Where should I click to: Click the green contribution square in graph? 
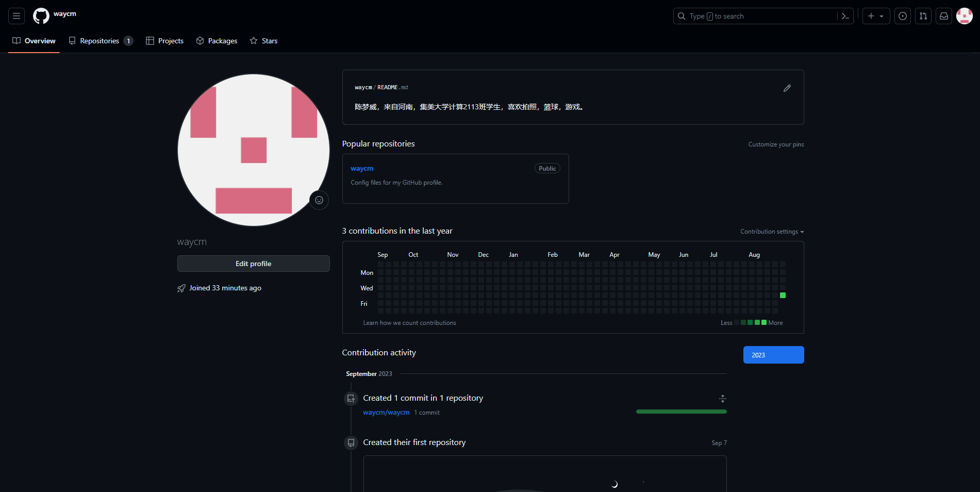click(783, 296)
